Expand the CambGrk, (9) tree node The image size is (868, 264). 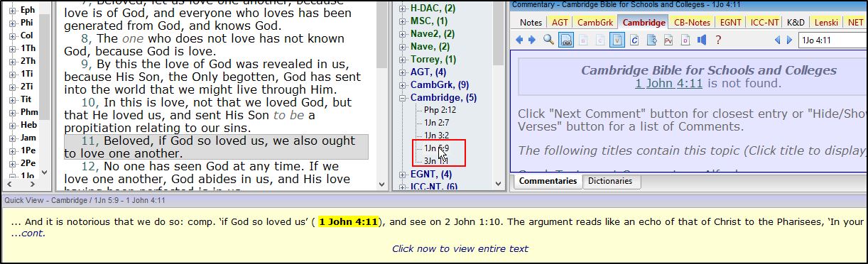pos(403,84)
